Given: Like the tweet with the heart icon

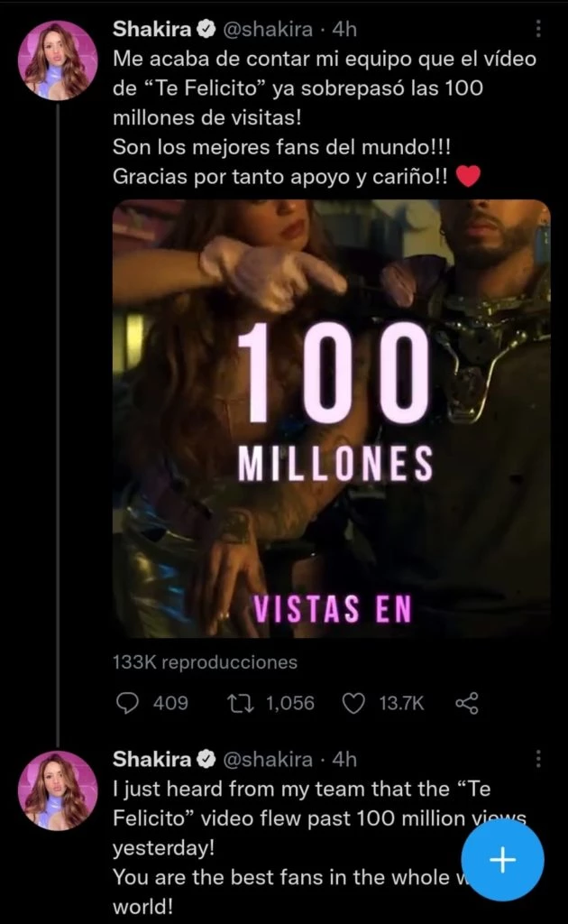Looking at the screenshot, I should (356, 703).
